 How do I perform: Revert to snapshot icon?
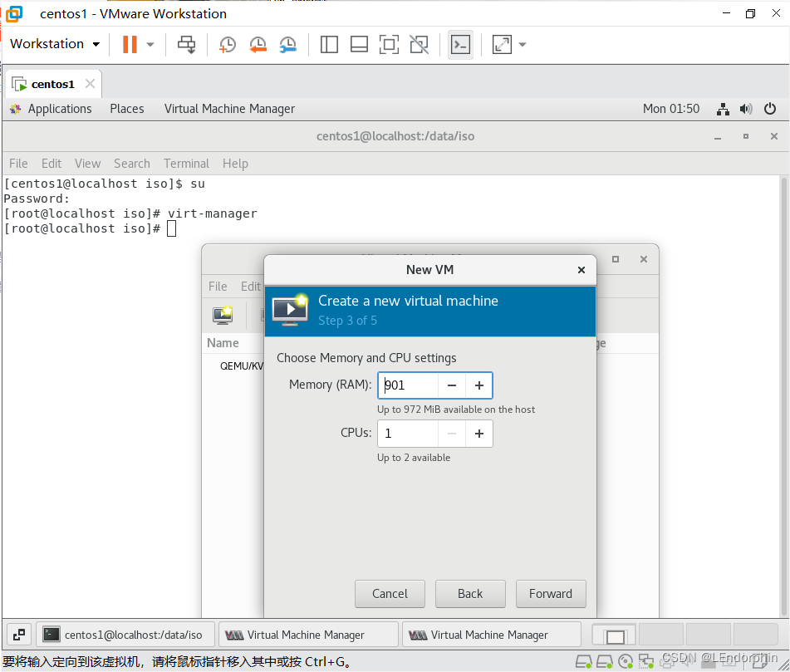tap(258, 44)
